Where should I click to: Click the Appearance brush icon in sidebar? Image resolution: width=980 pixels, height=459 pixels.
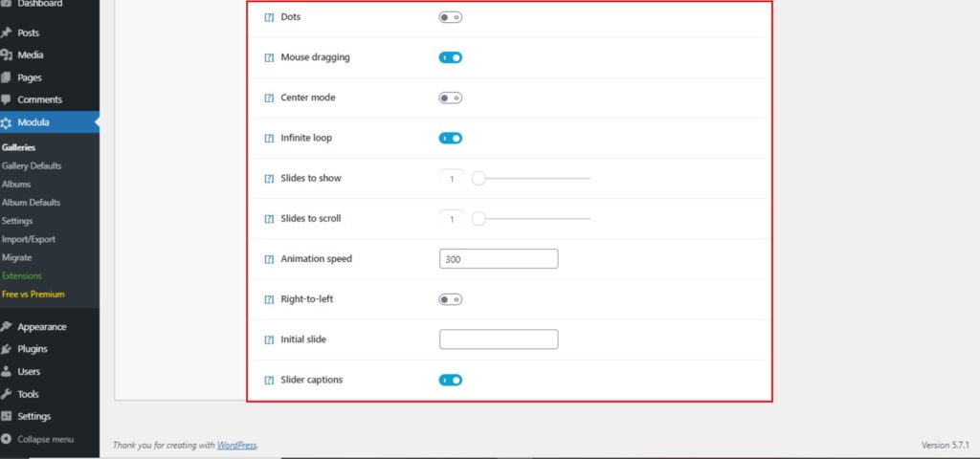coord(7,327)
